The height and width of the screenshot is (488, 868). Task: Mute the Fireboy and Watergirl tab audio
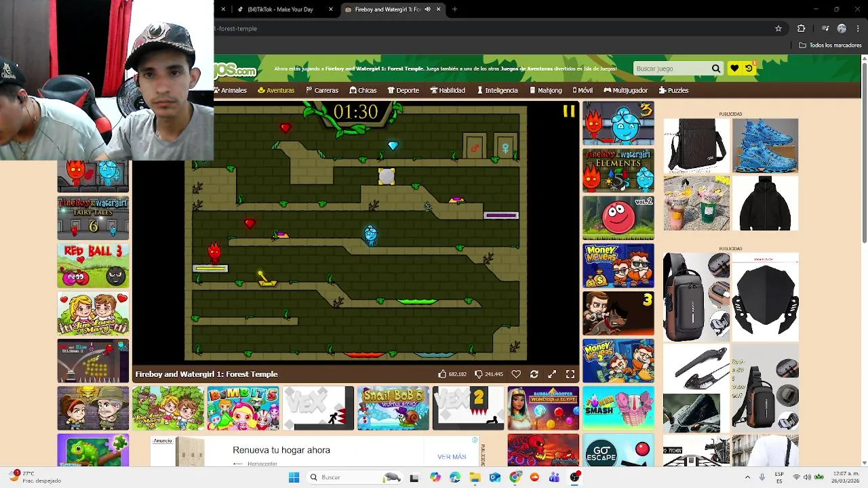click(427, 9)
